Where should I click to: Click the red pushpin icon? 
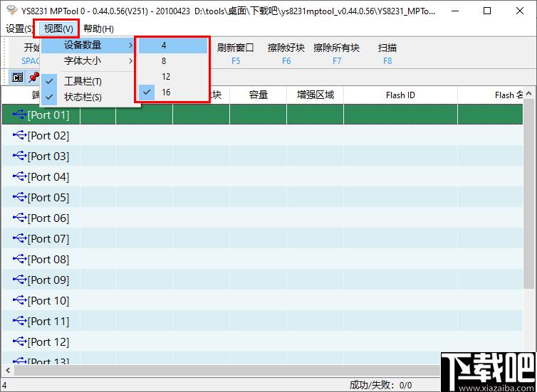33,78
